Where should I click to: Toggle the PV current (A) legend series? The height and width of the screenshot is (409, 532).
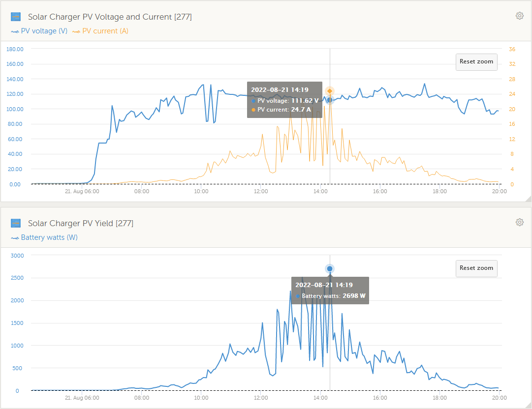pos(100,31)
